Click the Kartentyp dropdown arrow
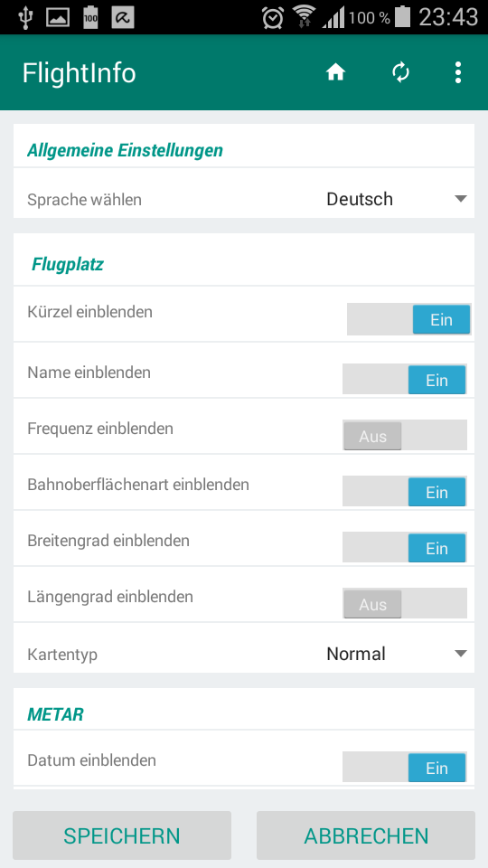Screen dimensions: 488x868 pyautogui.click(x=460, y=654)
